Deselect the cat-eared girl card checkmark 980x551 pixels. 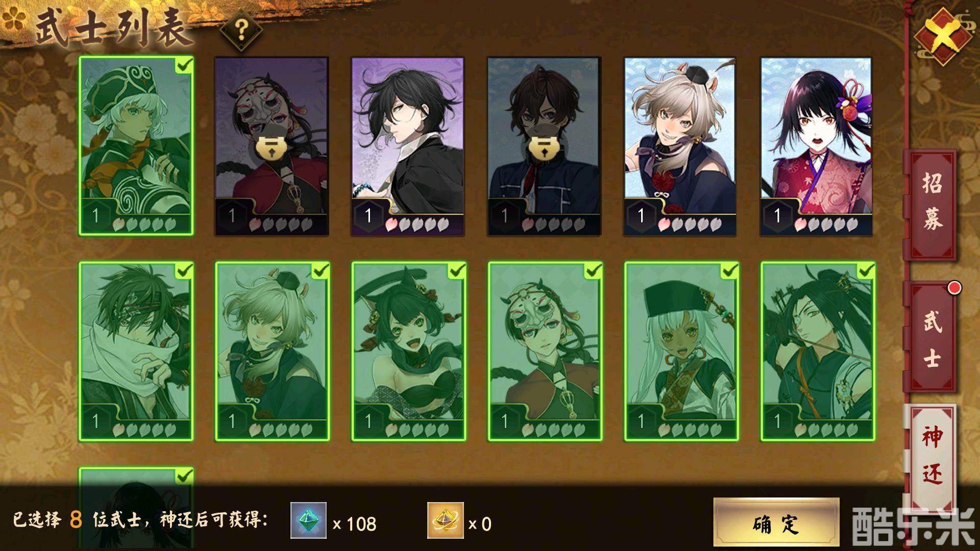457,270
